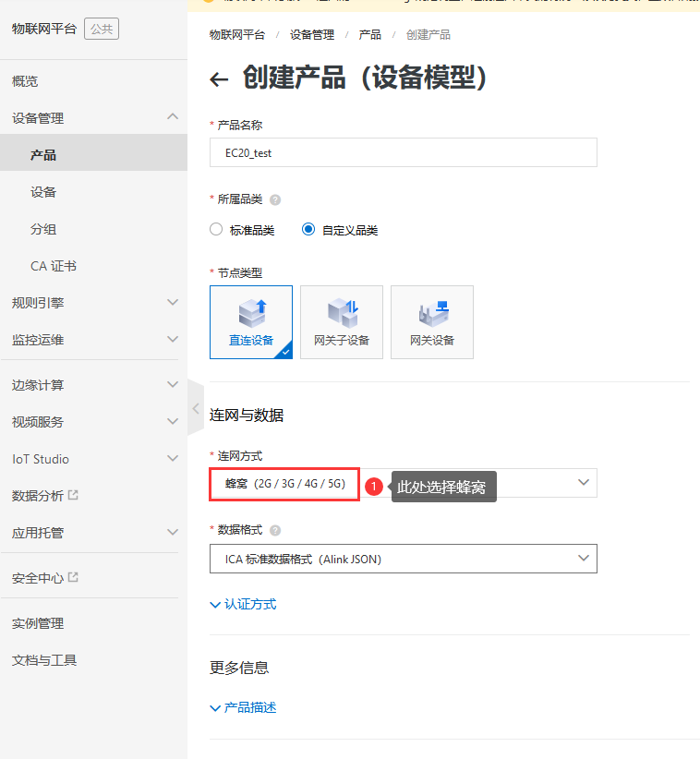Open help icon next to 所属品类
Viewport: 700px width, 759px height.
coord(275,200)
